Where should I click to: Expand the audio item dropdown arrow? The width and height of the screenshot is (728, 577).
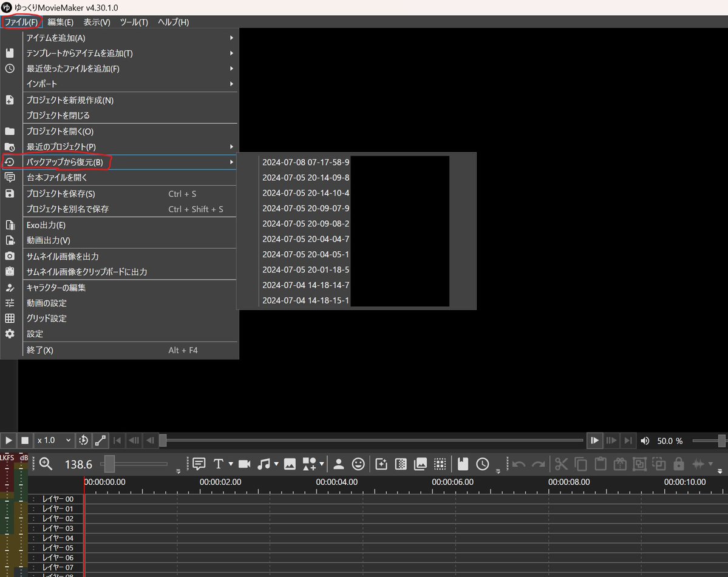coord(276,464)
